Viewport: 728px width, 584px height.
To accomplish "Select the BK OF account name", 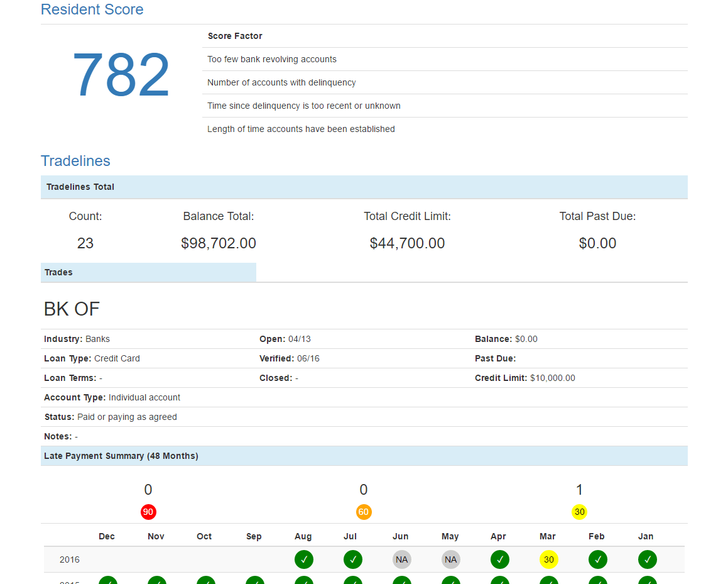I will (70, 309).
